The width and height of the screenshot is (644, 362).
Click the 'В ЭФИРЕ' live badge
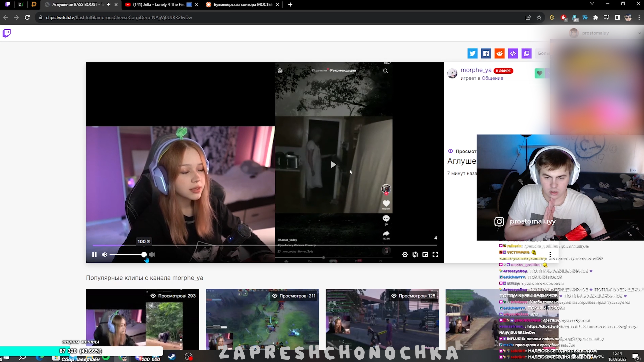click(x=503, y=71)
